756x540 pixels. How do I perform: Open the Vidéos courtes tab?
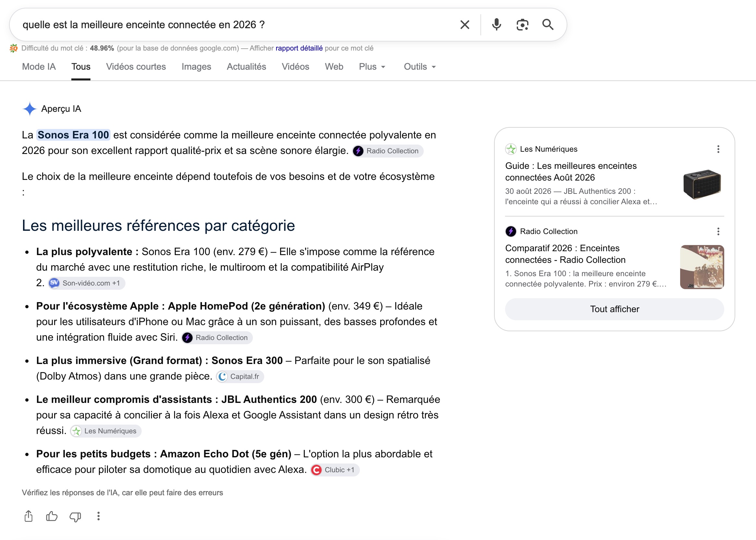coord(136,67)
